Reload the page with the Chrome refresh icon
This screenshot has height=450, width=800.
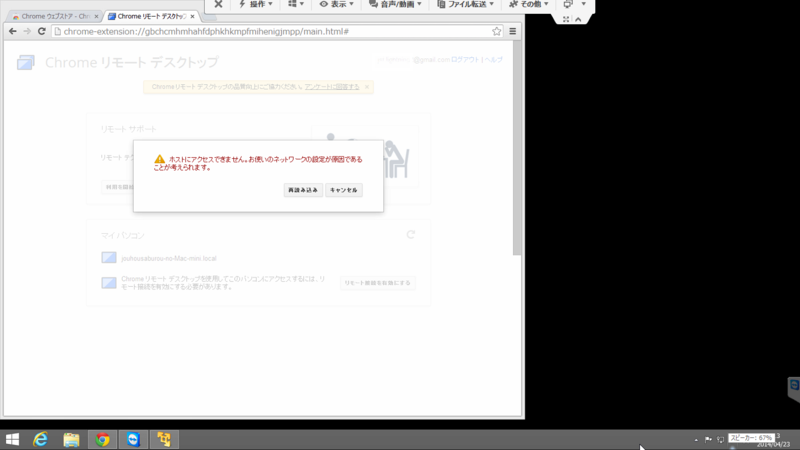pyautogui.click(x=42, y=31)
